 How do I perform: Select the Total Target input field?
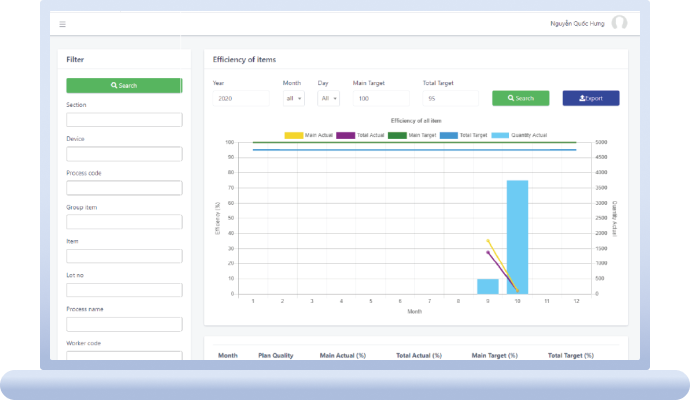[452, 98]
